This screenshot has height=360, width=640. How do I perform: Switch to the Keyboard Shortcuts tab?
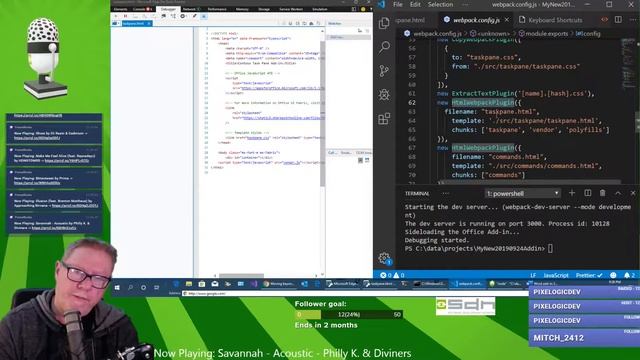coord(551,20)
